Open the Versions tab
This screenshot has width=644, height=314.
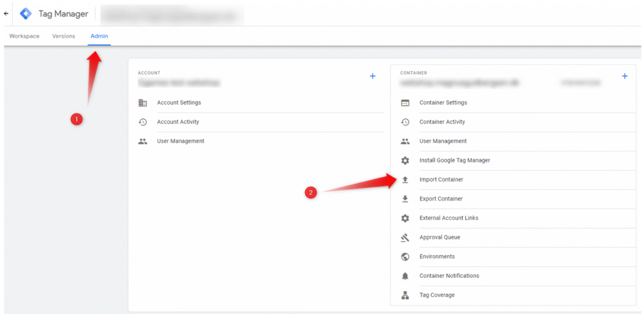[64, 36]
